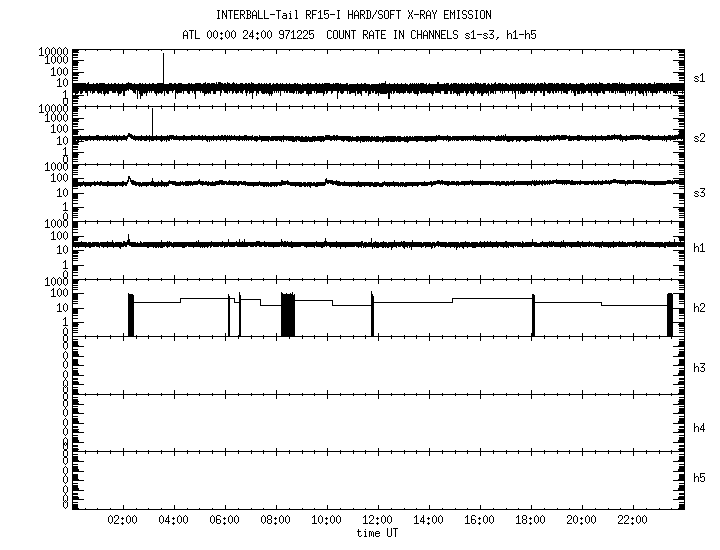
Task: Click the 08:00 time axis label
Action: coord(276,521)
